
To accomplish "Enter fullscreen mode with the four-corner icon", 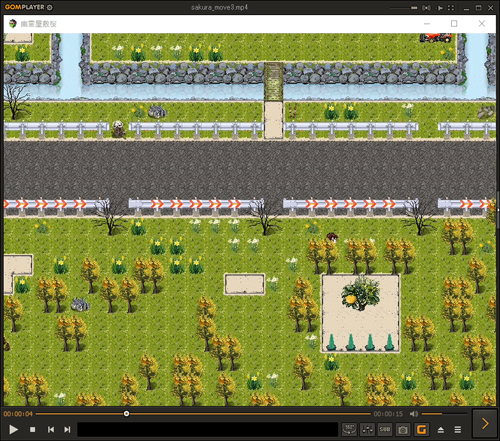I will (x=451, y=8).
